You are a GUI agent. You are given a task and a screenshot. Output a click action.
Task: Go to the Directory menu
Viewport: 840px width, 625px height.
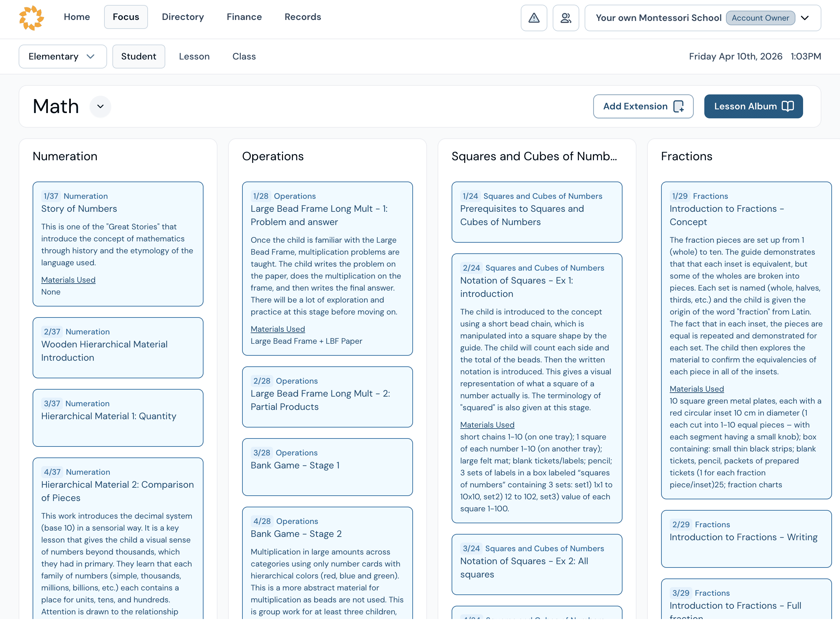(183, 17)
